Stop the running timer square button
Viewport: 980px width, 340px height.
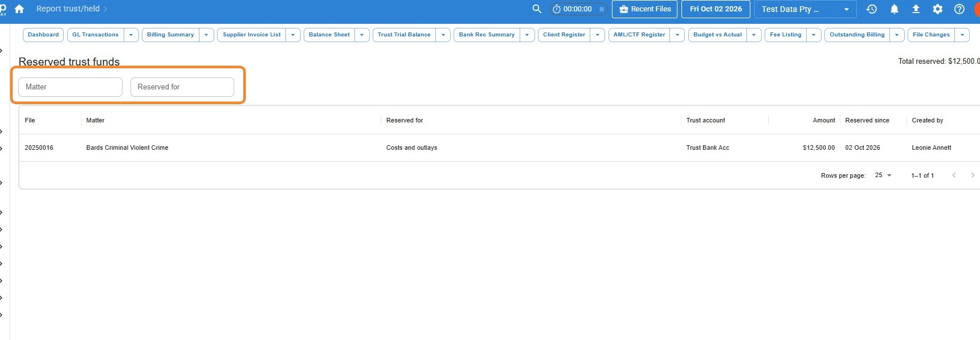point(601,9)
